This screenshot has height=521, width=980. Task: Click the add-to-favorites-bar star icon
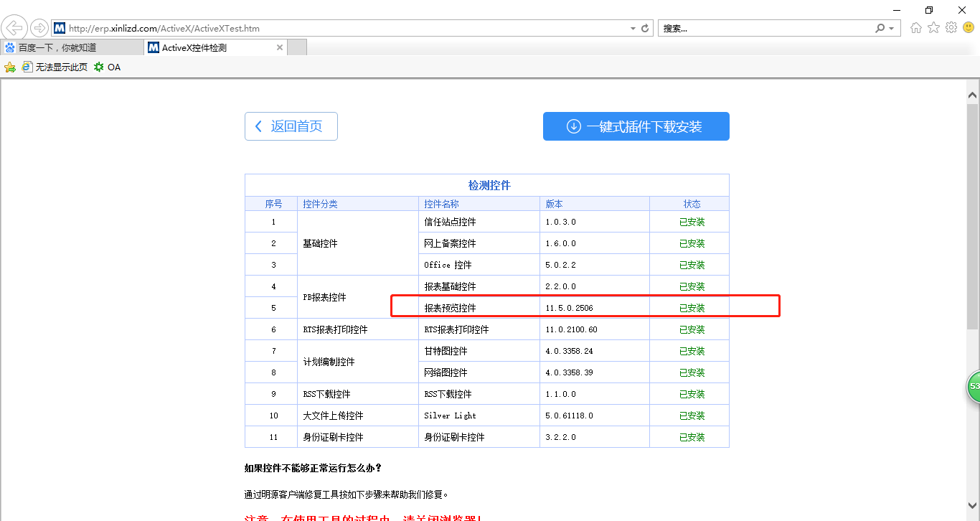click(9, 67)
